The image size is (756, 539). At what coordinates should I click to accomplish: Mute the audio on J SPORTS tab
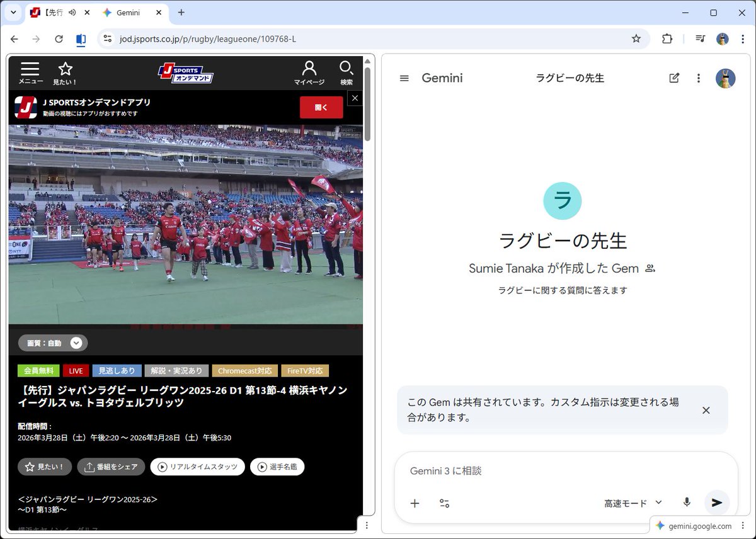pos(72,13)
